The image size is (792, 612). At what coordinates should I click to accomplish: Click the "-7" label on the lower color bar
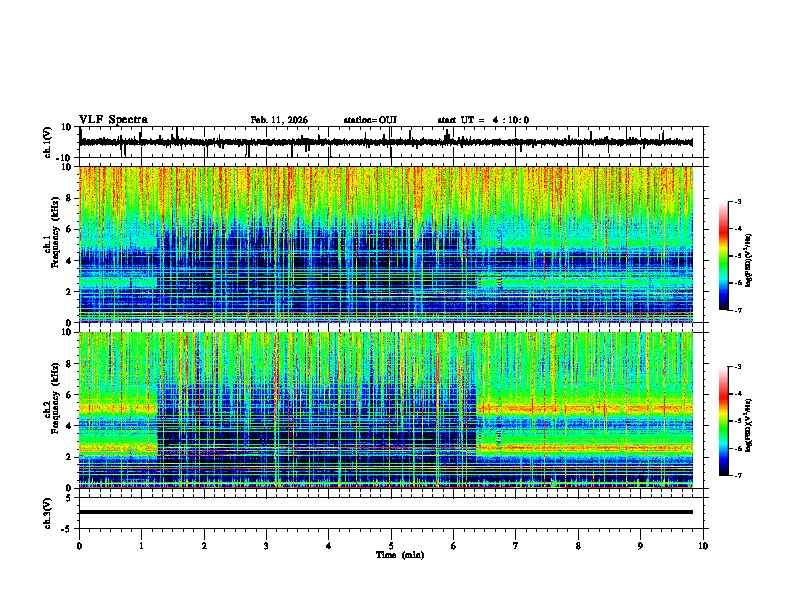coord(737,475)
